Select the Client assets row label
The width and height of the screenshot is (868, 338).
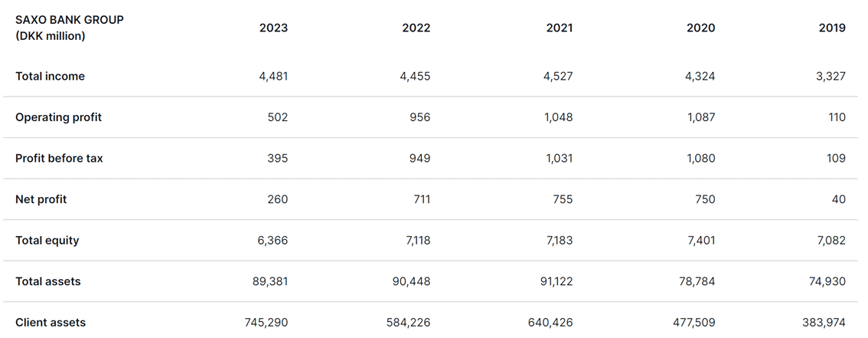[x=51, y=322]
